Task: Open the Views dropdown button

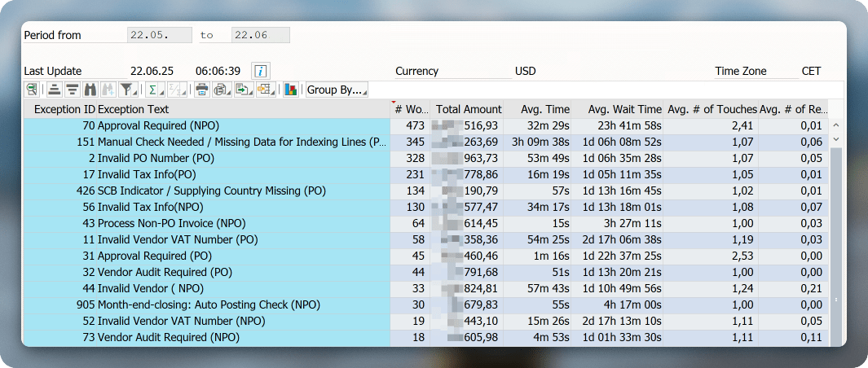Action: coord(223,90)
